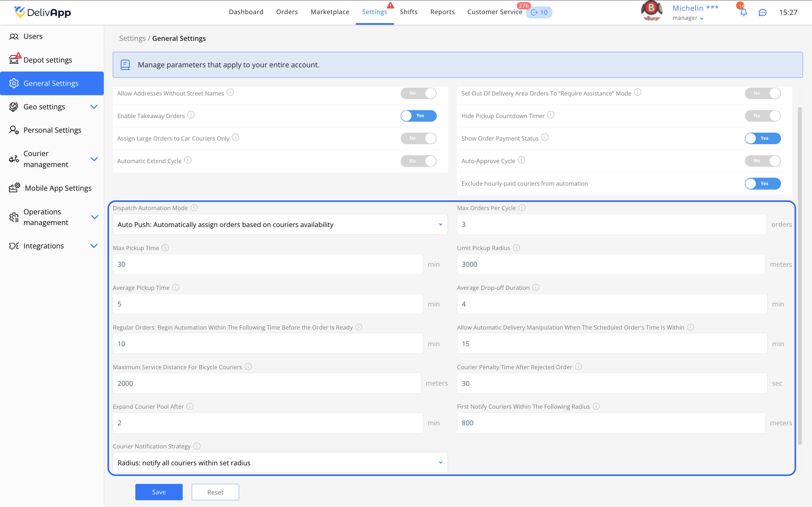812x507 pixels.
Task: Turn off Show Order Payment Status
Action: [762, 138]
